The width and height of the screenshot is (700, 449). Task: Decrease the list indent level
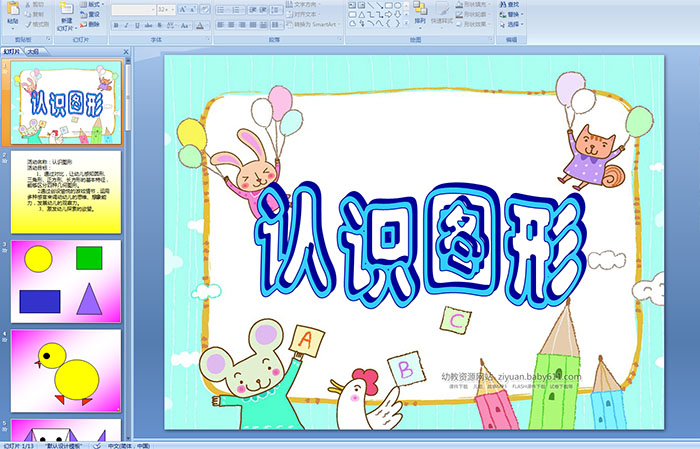253,10
